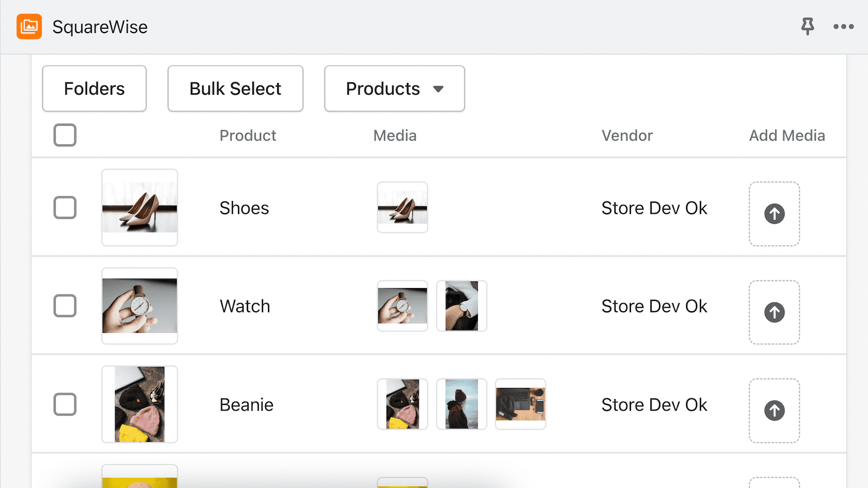The width and height of the screenshot is (868, 488).
Task: Open the Shoes product thumbnail
Action: [139, 207]
